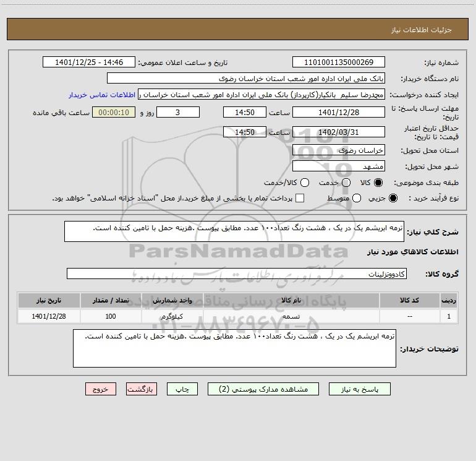
Task: Click the item name cell تسمه
Action: coord(291,316)
